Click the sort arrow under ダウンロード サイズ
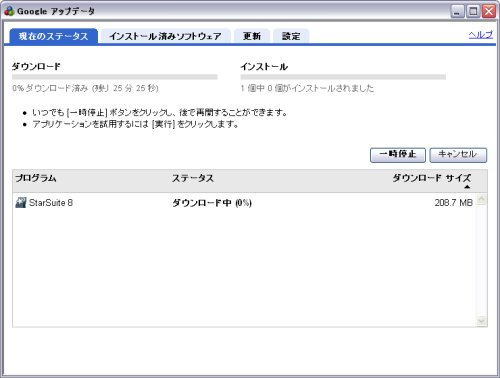The image size is (500, 378). point(467,187)
